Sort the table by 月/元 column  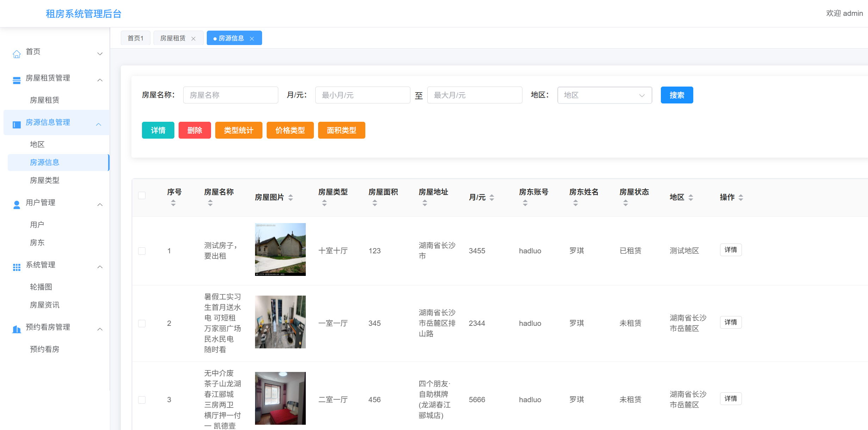click(x=492, y=197)
